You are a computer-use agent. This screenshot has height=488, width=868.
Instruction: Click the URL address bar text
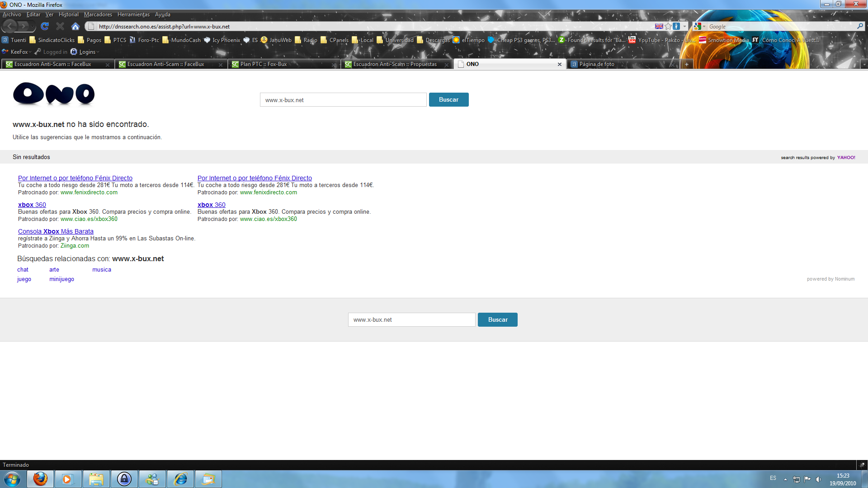(164, 27)
